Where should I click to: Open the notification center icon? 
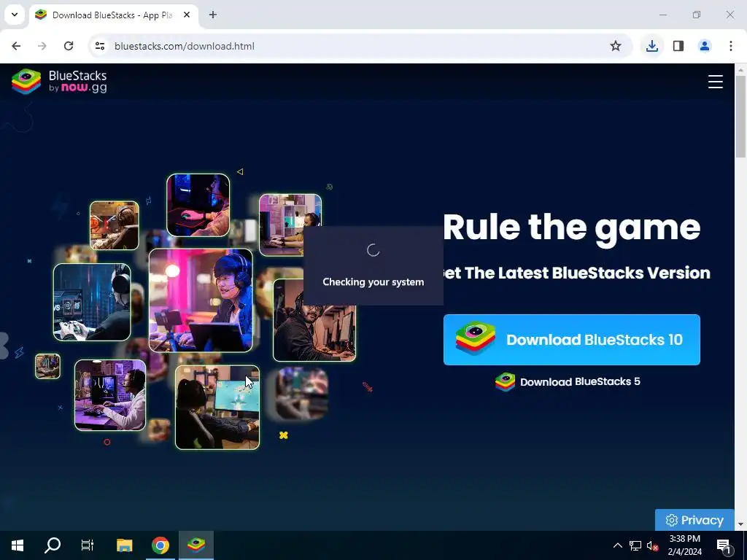[724, 545]
